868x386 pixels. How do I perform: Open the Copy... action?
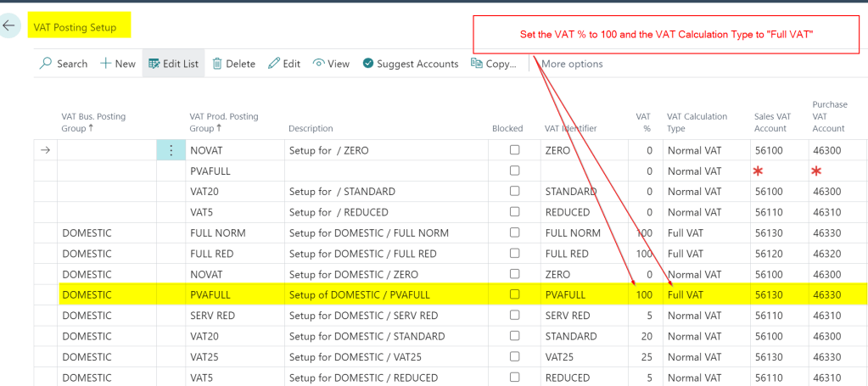point(494,64)
